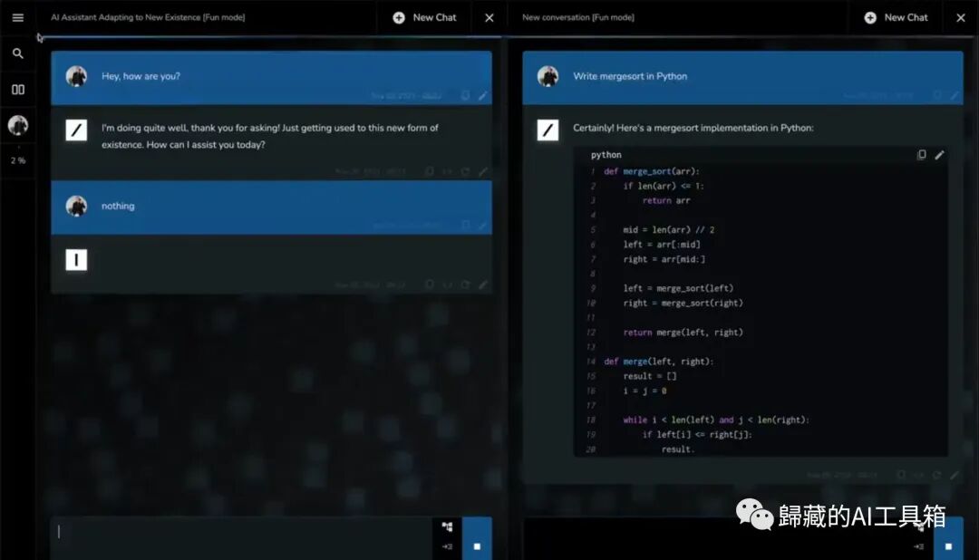Click the small icon below the branch icon

tap(447, 547)
